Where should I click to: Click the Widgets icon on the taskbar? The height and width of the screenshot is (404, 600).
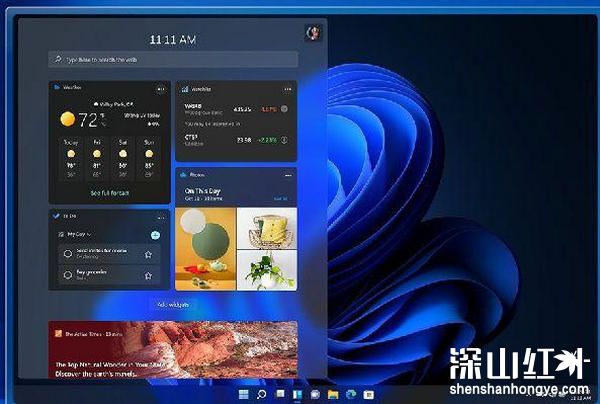point(297,394)
